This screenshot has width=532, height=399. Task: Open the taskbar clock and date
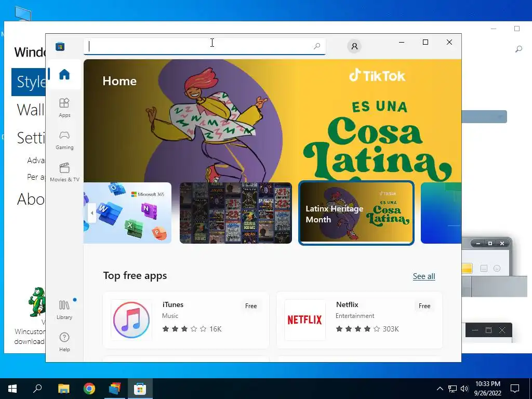pos(487,389)
